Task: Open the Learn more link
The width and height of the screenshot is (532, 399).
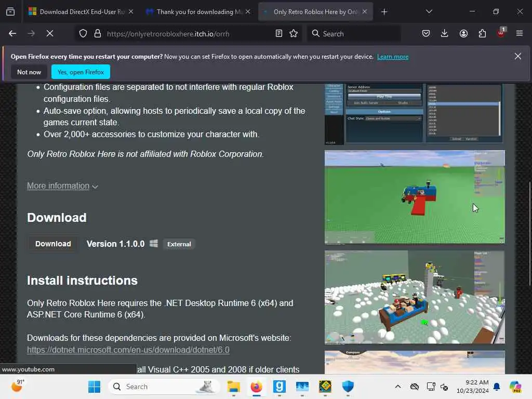Action: 393,57
